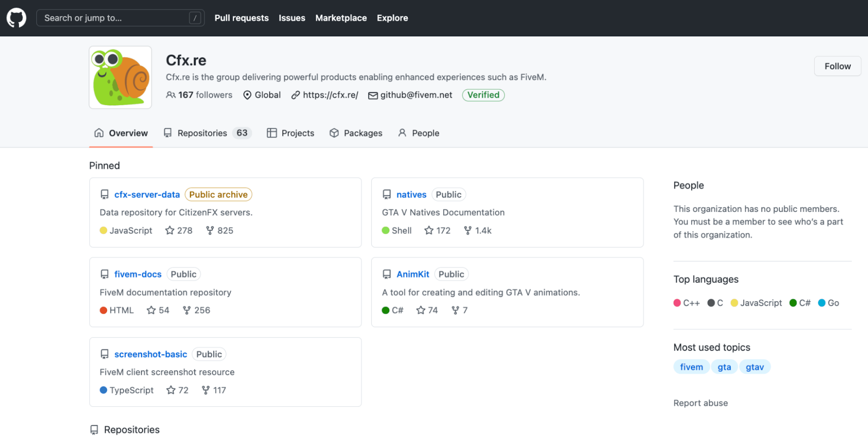Click the home icon on the Overview tab
The height and width of the screenshot is (438, 868).
pyautogui.click(x=99, y=133)
